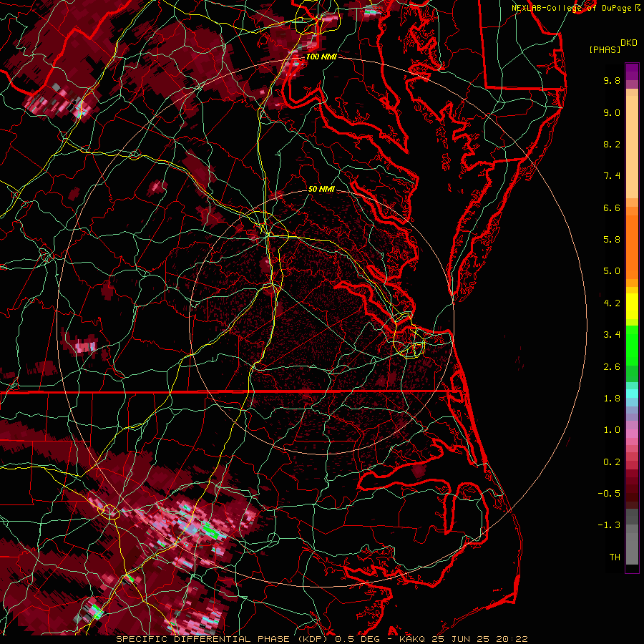Pick the purple segment atop color scale
The image size is (644, 644).
[x=632, y=72]
